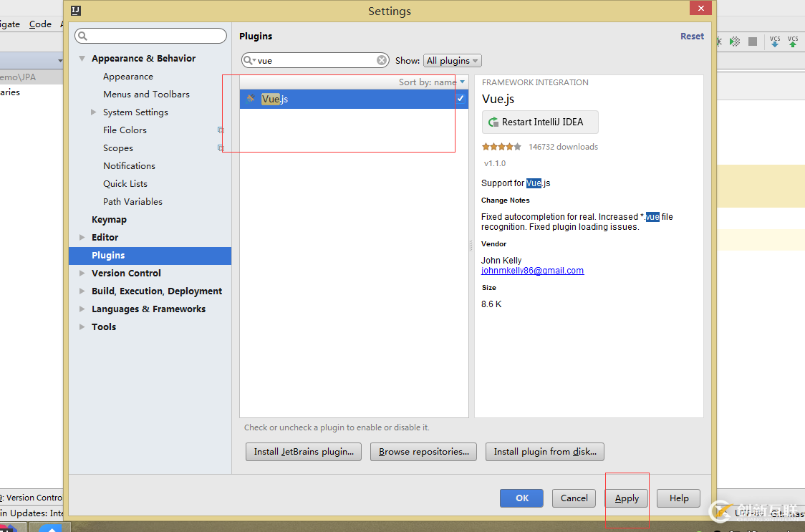Image resolution: width=805 pixels, height=532 pixels.
Task: Click the Cancel button
Action: [x=574, y=498]
